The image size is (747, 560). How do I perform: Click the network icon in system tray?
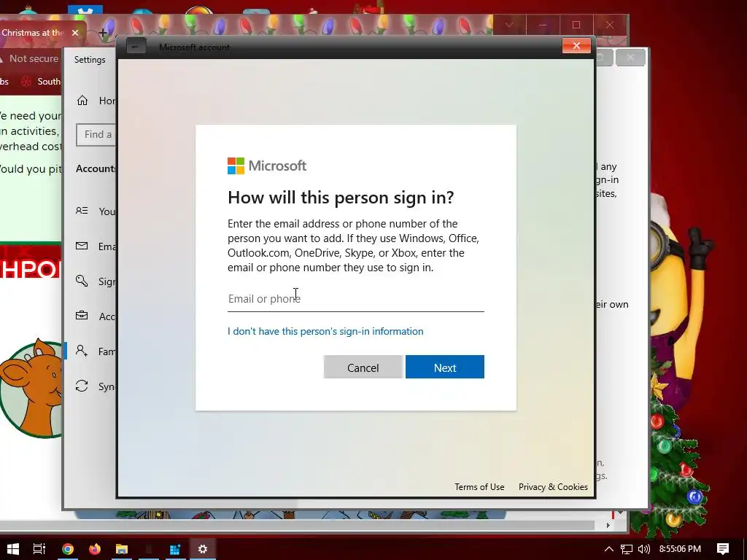click(x=627, y=549)
